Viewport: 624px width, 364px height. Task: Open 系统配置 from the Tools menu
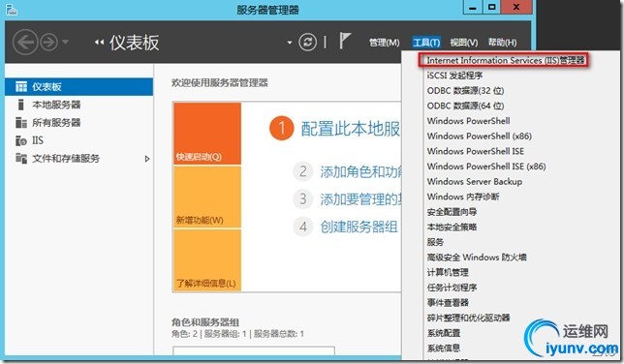[x=444, y=333]
